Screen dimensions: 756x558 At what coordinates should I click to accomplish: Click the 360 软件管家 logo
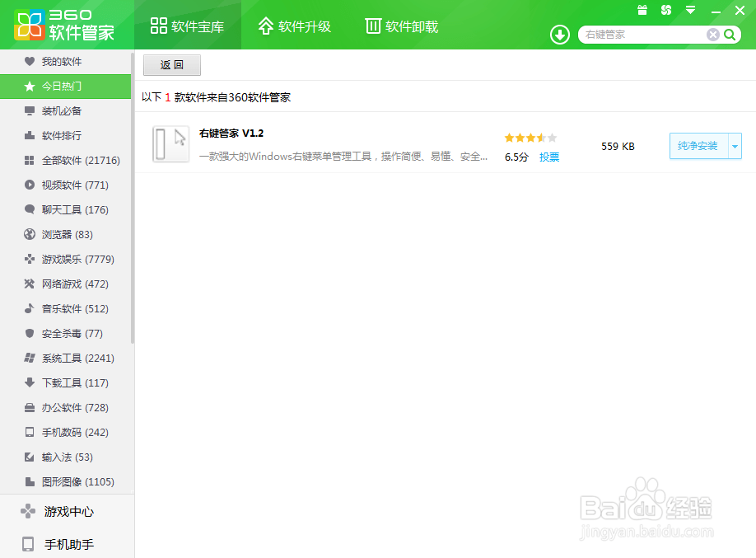click(x=64, y=25)
